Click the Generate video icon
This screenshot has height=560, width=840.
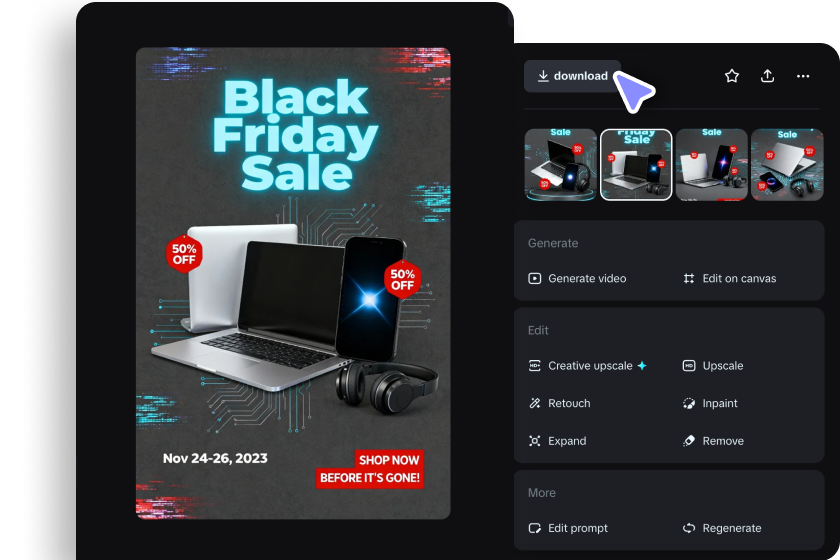[535, 279]
